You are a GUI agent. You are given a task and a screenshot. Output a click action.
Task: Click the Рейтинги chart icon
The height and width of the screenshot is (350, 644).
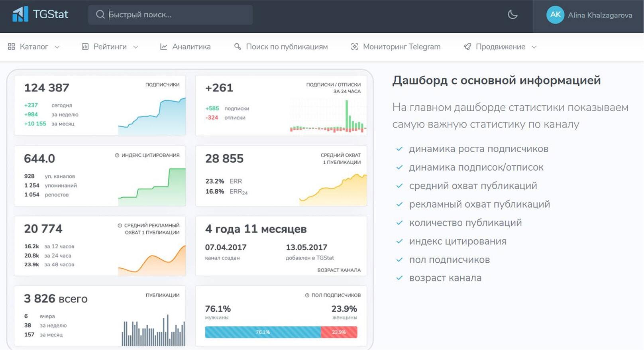tap(85, 47)
